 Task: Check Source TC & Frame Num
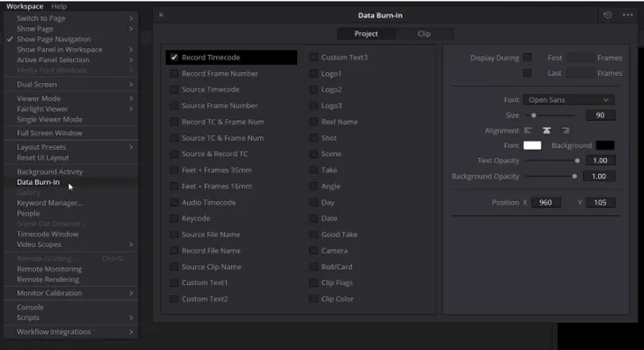click(x=173, y=138)
